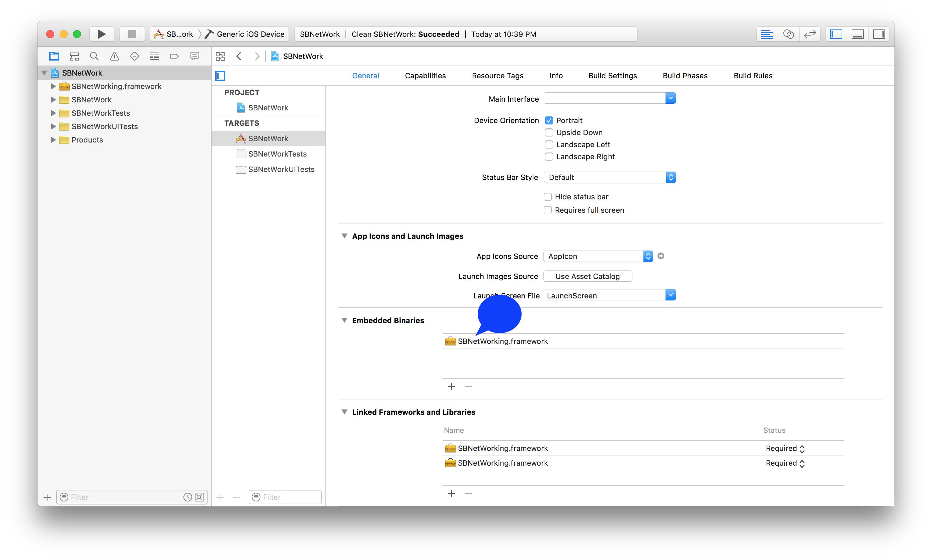This screenshot has width=932, height=560.
Task: Click the Stop button in toolbar
Action: 131,34
